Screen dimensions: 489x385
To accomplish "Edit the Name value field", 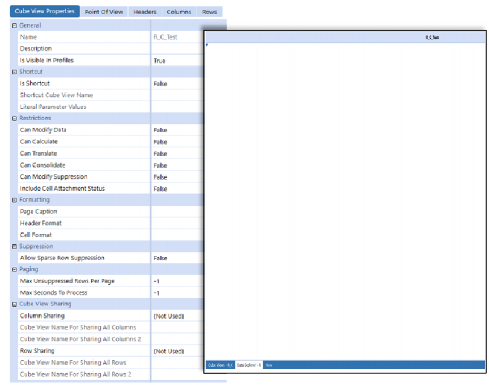I will pyautogui.click(x=177, y=37).
